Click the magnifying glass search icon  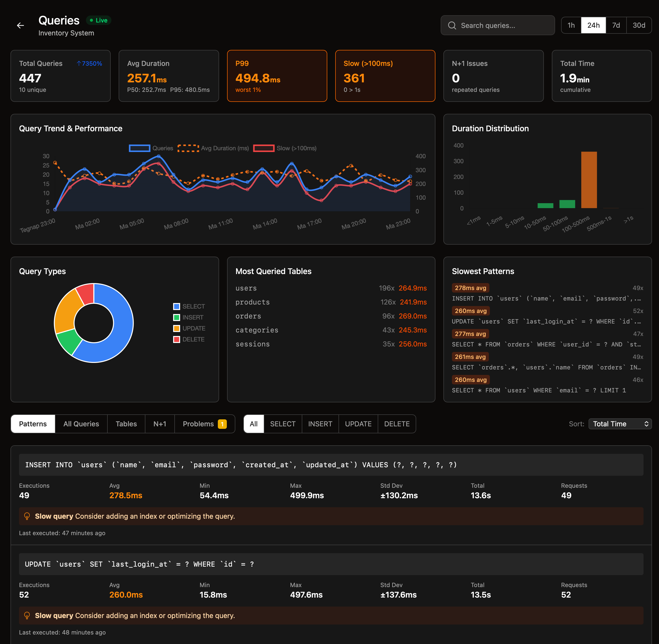(453, 25)
